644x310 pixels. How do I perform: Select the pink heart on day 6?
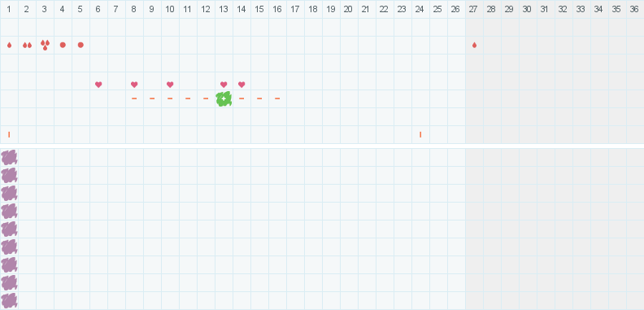coord(98,85)
